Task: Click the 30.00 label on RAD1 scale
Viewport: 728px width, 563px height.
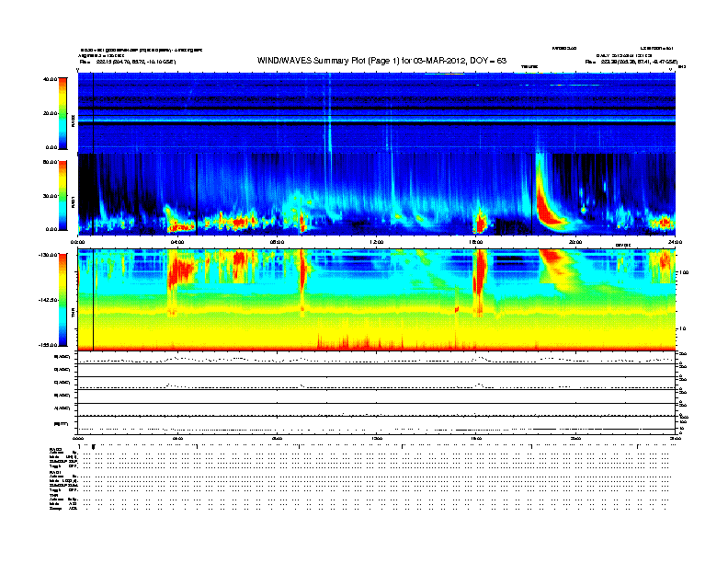Action: (50, 196)
